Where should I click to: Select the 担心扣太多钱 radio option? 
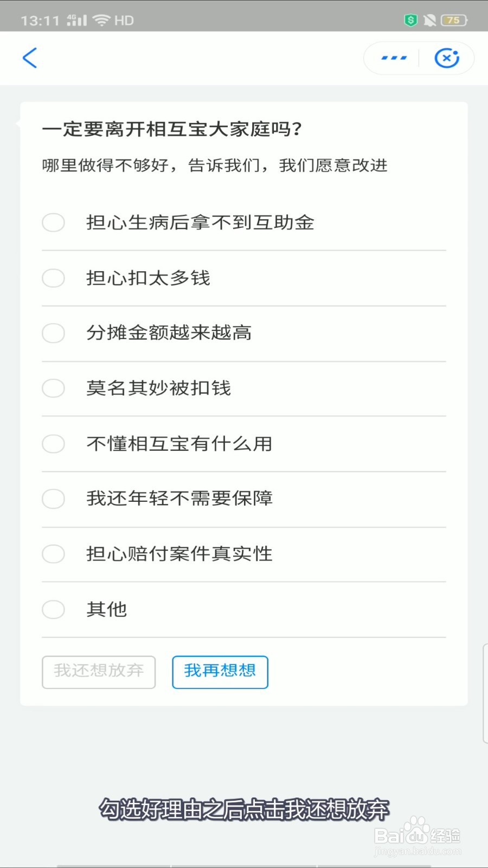point(244,278)
